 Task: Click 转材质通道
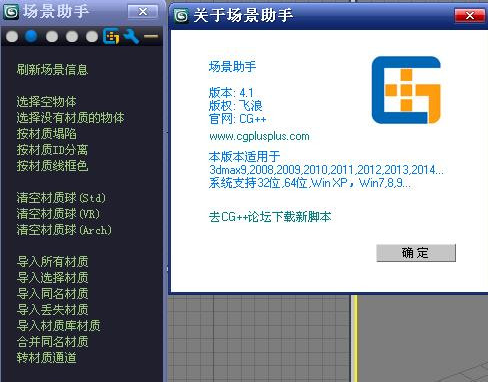[x=46, y=358]
